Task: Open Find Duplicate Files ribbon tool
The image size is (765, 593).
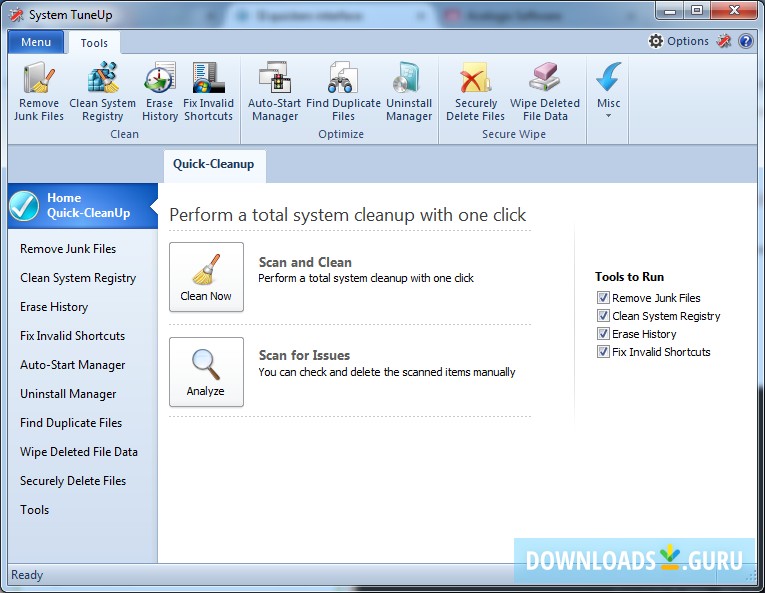Action: [343, 91]
